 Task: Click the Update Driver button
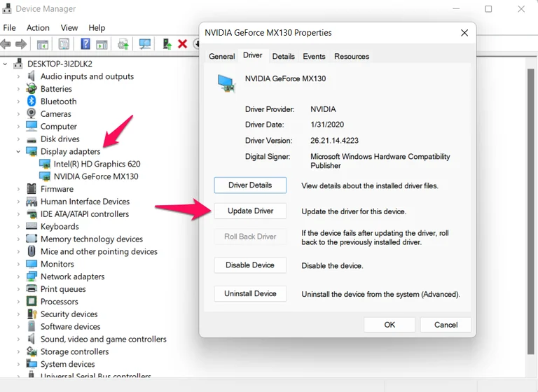click(250, 211)
